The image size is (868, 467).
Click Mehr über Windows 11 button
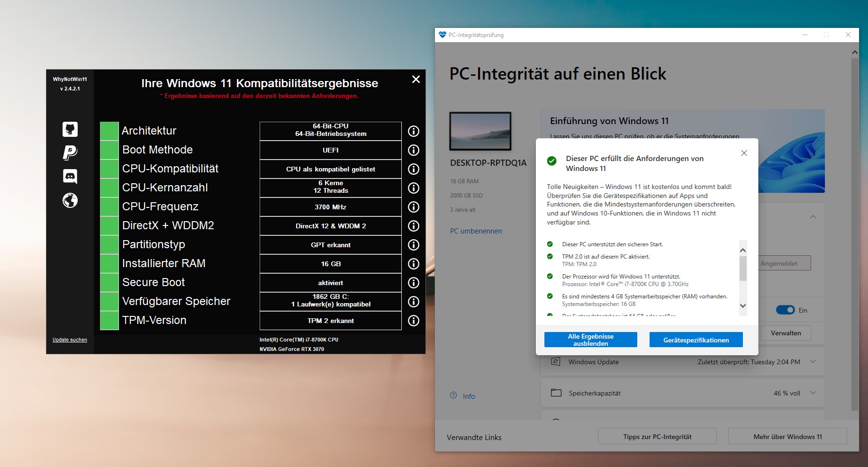click(787, 436)
